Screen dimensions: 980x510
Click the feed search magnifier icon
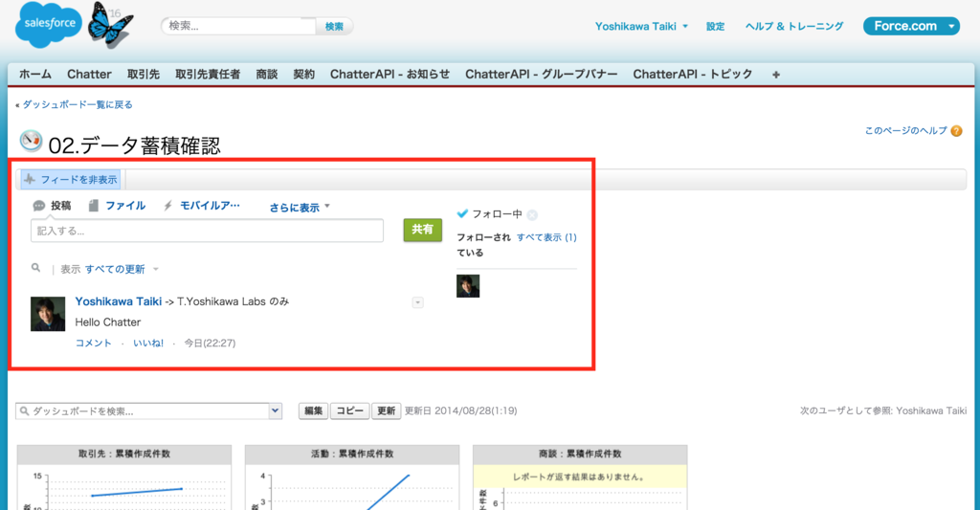(36, 268)
